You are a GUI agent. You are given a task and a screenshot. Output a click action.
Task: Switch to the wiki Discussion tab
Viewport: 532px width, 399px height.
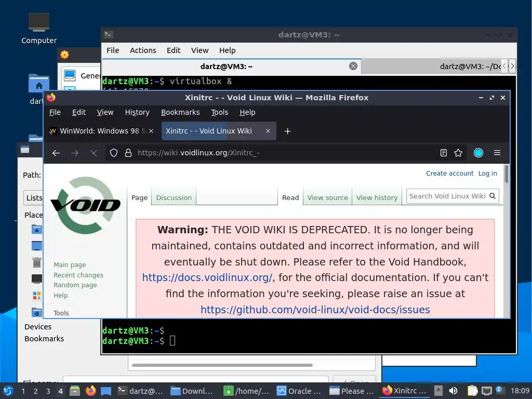click(174, 197)
